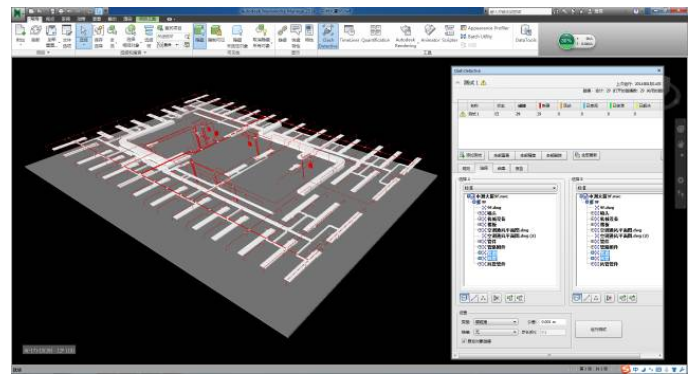
Task: Open the Selection A tree view dropdown
Action: [510, 188]
